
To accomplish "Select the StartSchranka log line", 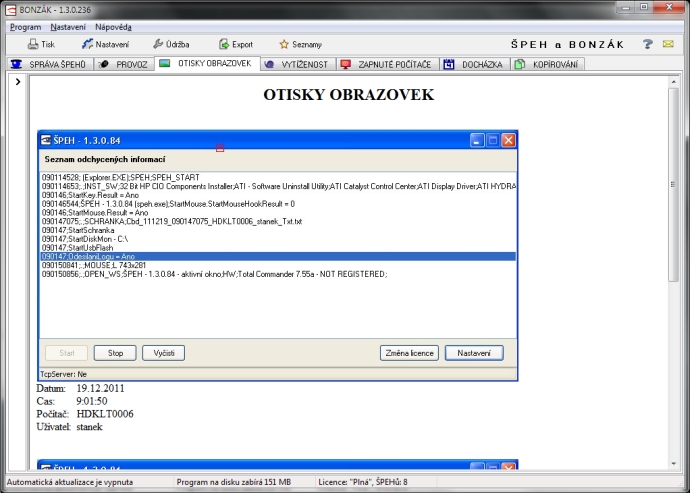I will pos(78,230).
